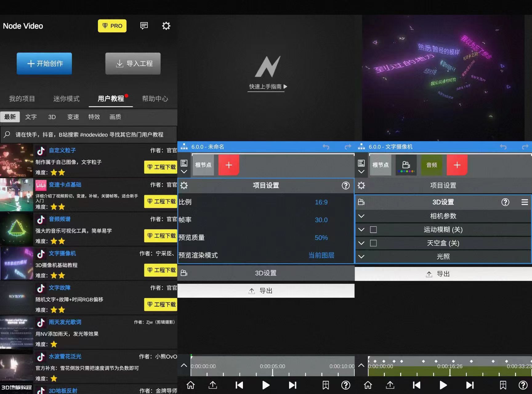Click TikTok icon beside 文字故障
The image size is (532, 394).
click(41, 288)
